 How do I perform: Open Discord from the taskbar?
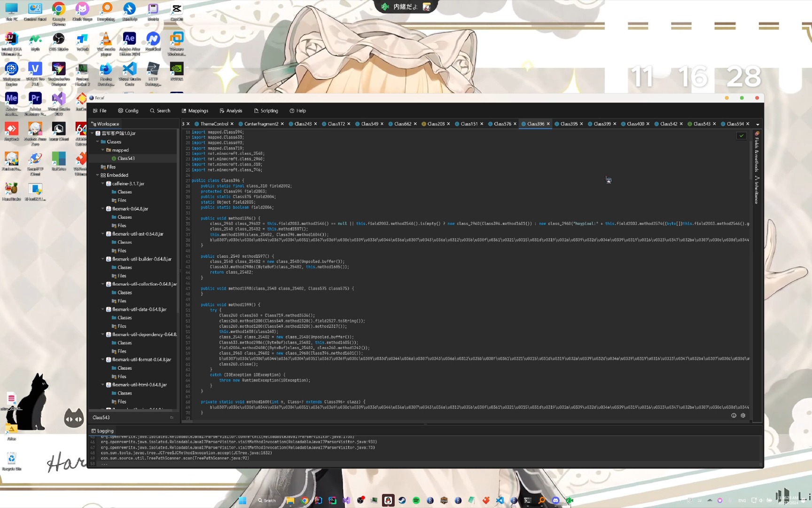pos(555,500)
